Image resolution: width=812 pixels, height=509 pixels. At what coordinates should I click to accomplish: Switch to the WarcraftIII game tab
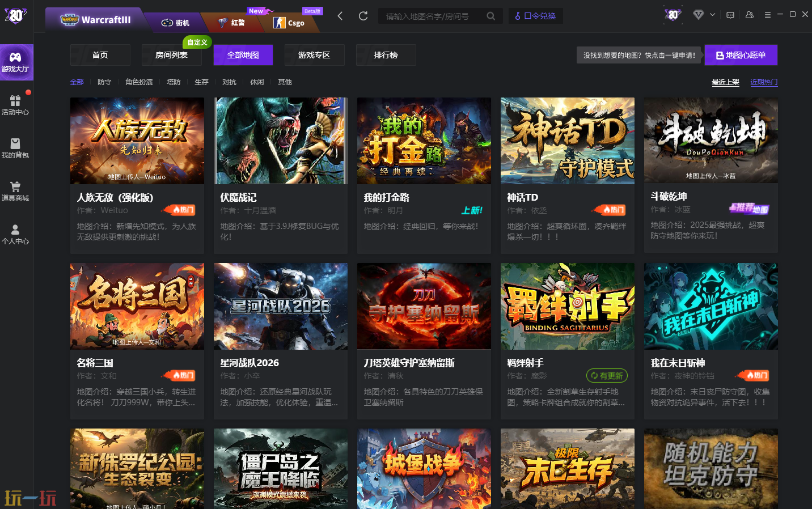point(95,20)
